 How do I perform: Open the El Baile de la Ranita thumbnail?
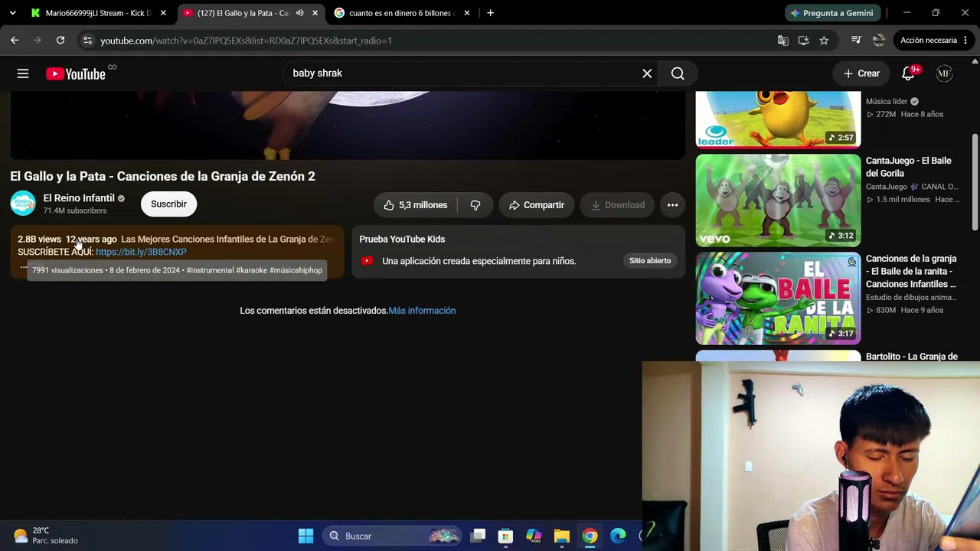tap(778, 298)
